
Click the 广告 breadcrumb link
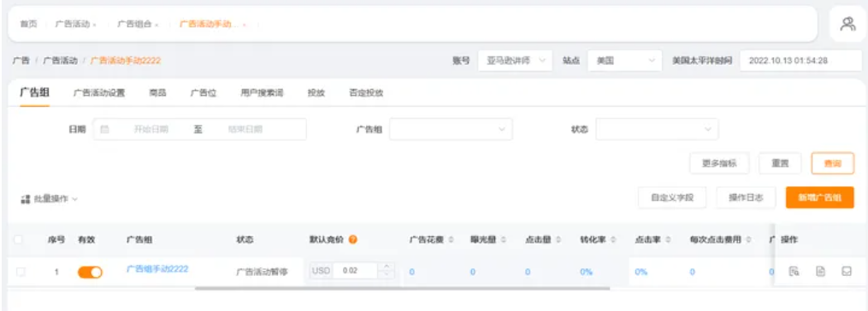(x=21, y=61)
